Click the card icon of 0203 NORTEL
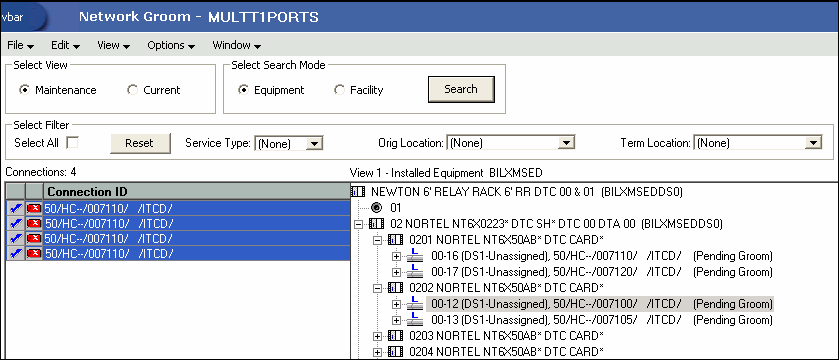Viewport: 839px width, 360px height. pos(395,336)
